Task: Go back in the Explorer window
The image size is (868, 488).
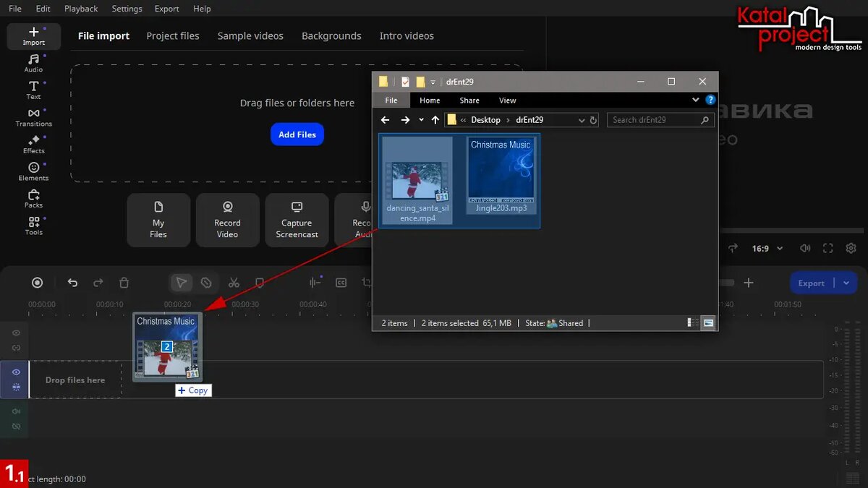Action: tap(386, 120)
